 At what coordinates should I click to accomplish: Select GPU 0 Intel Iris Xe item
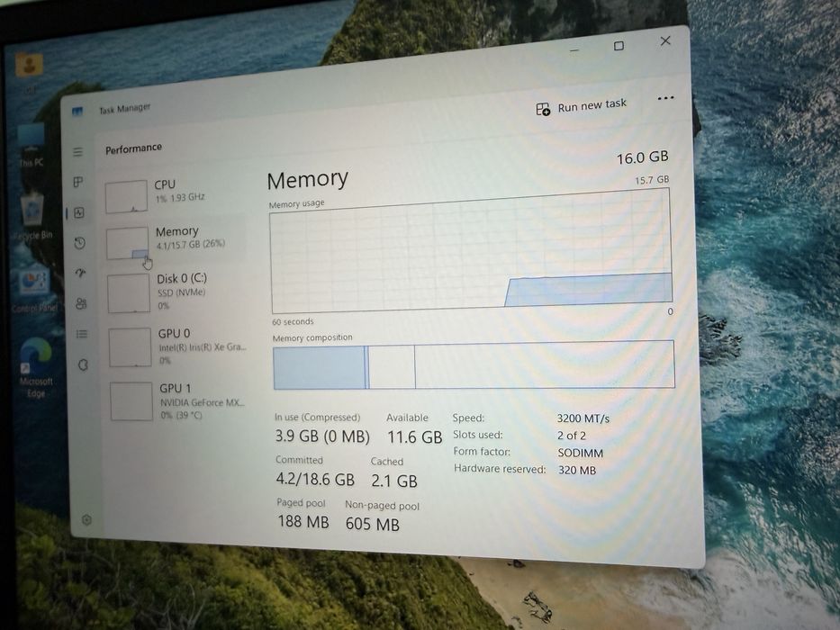[178, 347]
